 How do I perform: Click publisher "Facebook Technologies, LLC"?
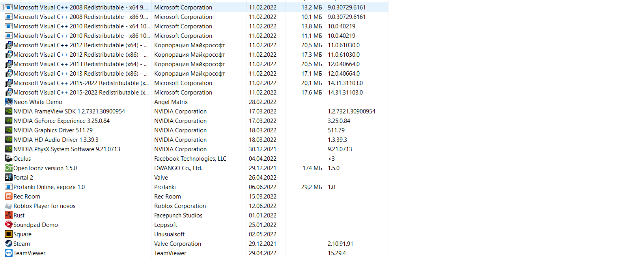click(x=190, y=159)
